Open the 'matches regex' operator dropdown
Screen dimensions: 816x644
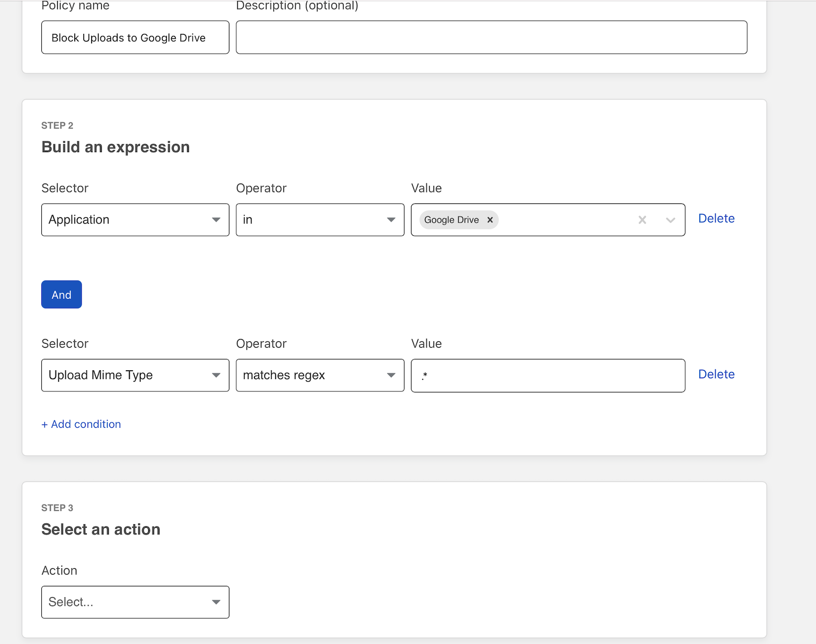click(391, 375)
